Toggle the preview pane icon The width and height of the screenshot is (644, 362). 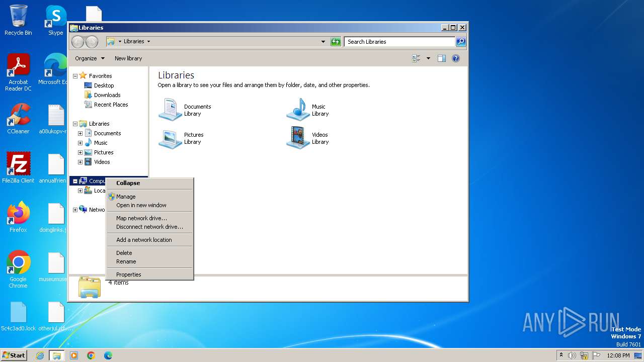click(442, 58)
